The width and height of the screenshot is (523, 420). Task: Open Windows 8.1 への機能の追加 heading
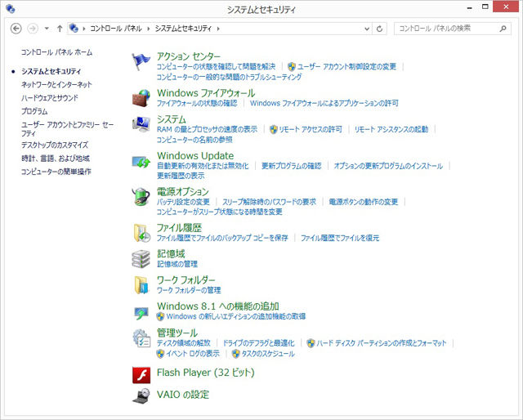click(x=218, y=306)
